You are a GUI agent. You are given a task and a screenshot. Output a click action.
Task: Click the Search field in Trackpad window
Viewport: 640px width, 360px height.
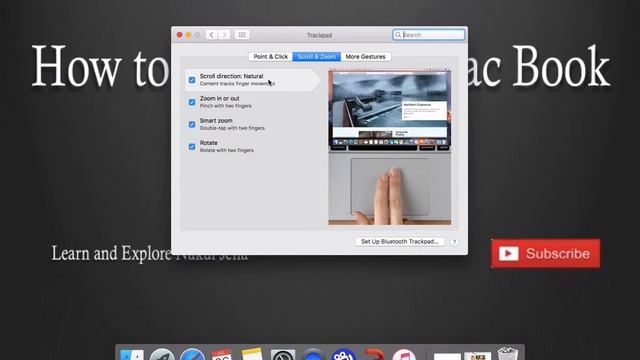click(429, 35)
